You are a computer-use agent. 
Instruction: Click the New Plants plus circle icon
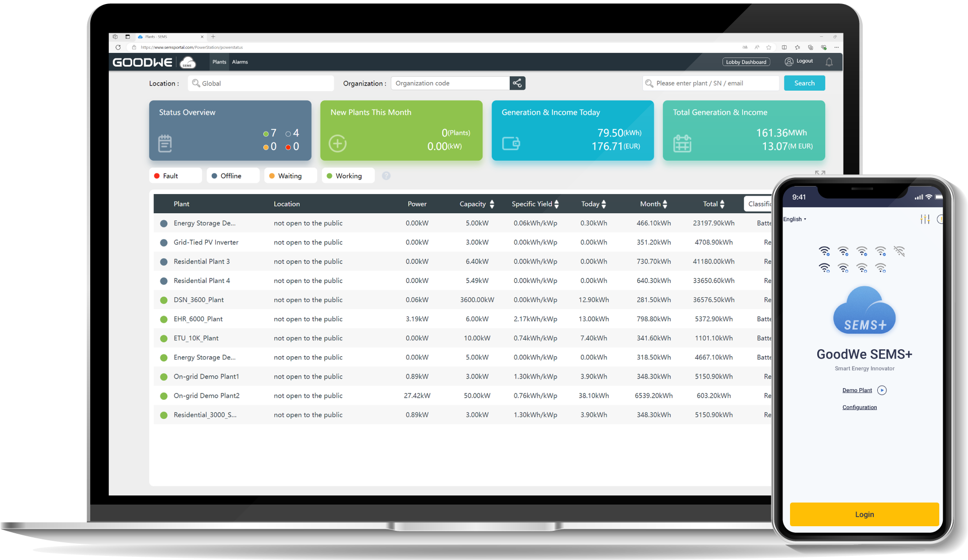click(337, 144)
